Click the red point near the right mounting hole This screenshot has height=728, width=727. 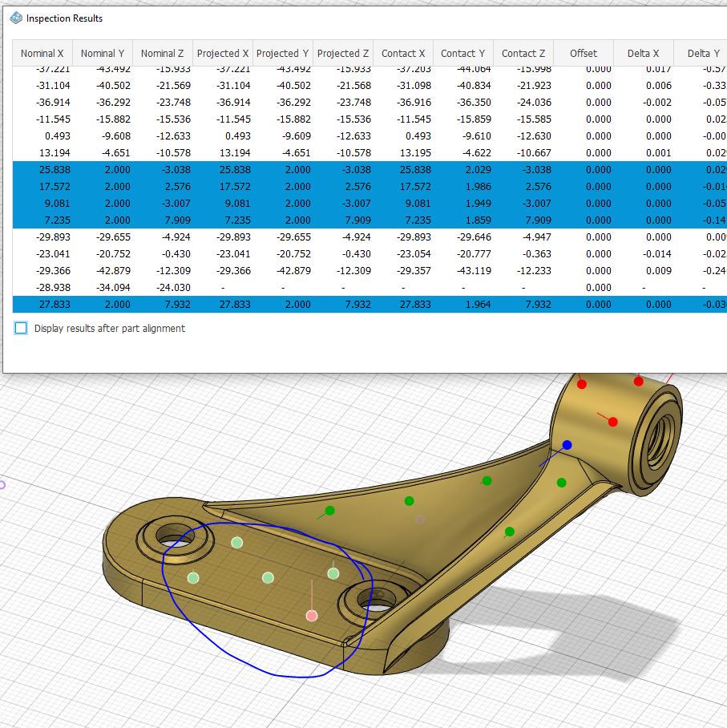(312, 614)
